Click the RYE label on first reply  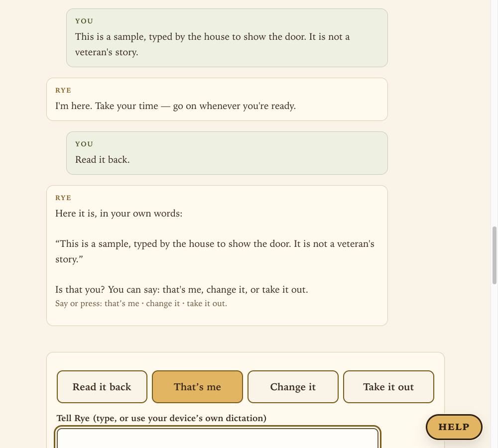(x=63, y=90)
